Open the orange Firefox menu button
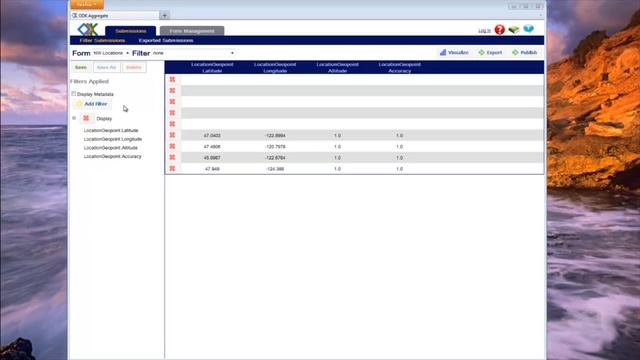The image size is (640, 360). pos(87,4)
